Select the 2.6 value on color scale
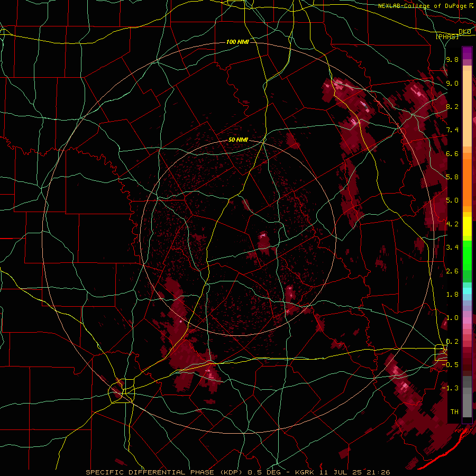 452,271
